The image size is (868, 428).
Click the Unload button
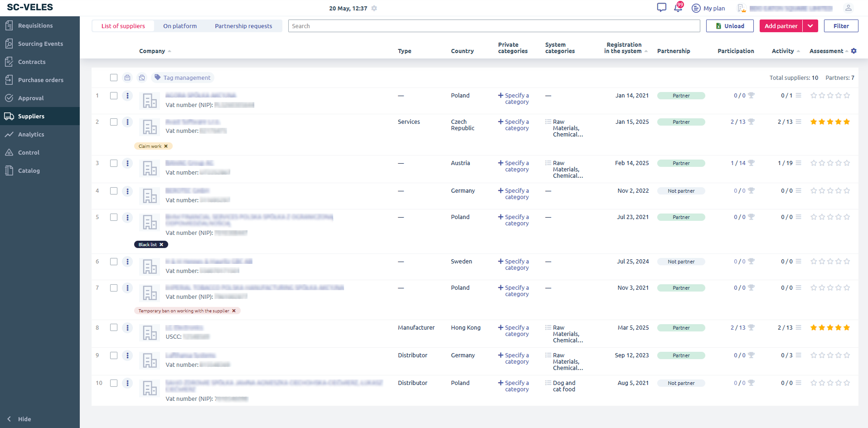(x=730, y=26)
